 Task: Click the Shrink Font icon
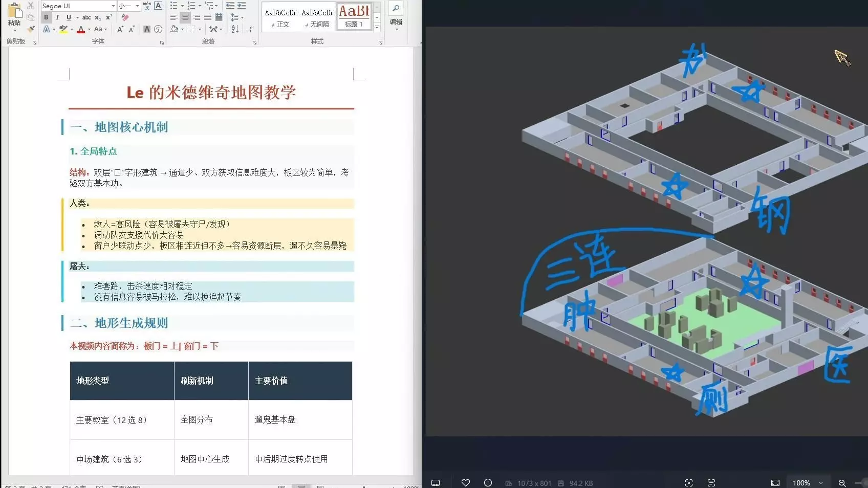(x=132, y=29)
